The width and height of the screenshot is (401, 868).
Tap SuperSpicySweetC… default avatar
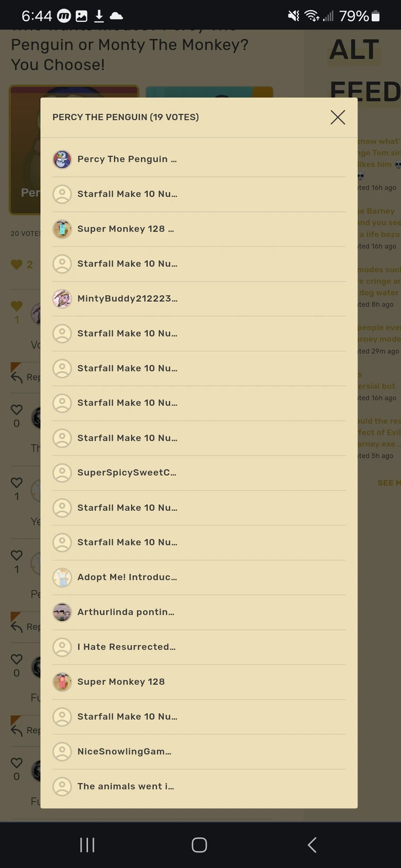coord(62,473)
